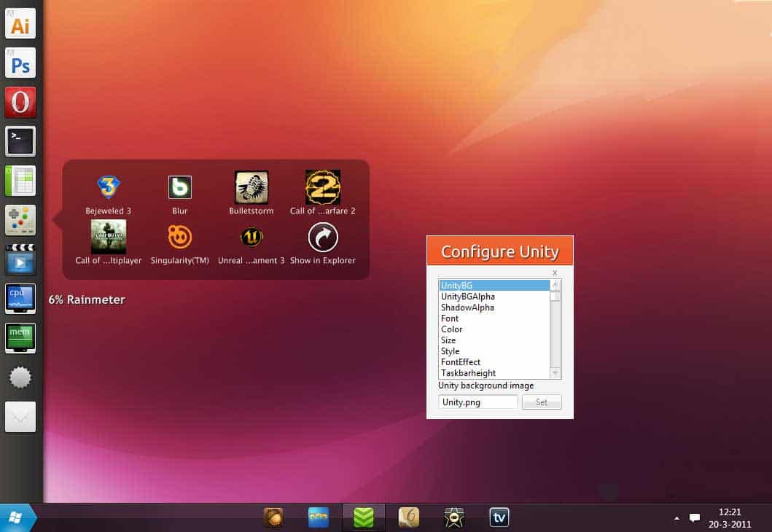Select Font in the Configure Unity list

tap(494, 318)
